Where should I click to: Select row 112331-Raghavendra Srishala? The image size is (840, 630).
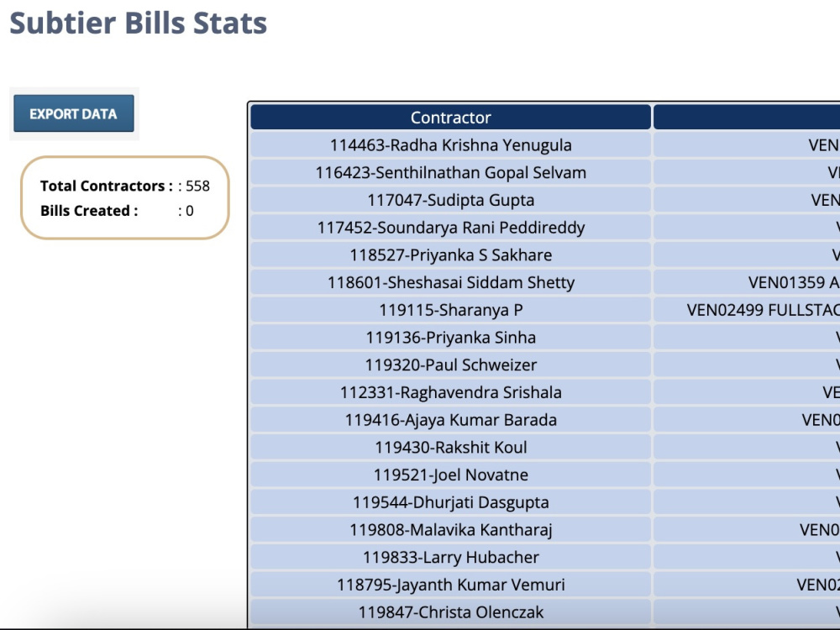tap(450, 392)
